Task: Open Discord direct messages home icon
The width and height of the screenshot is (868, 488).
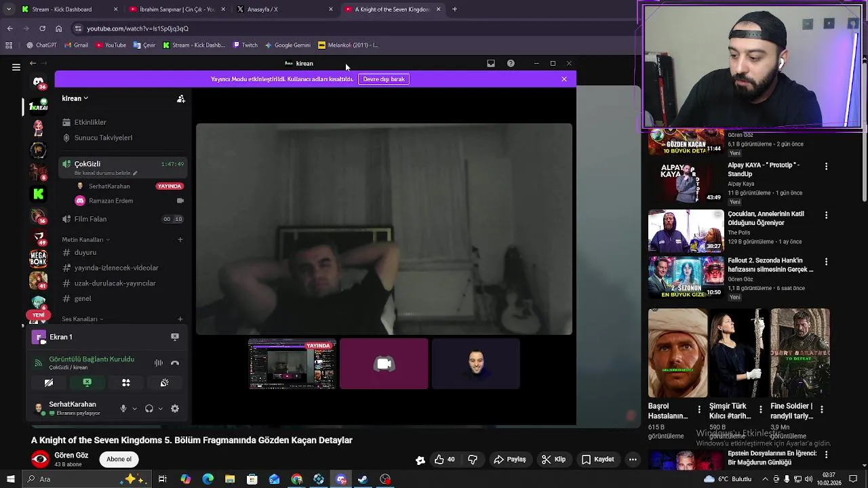Action: [39, 82]
